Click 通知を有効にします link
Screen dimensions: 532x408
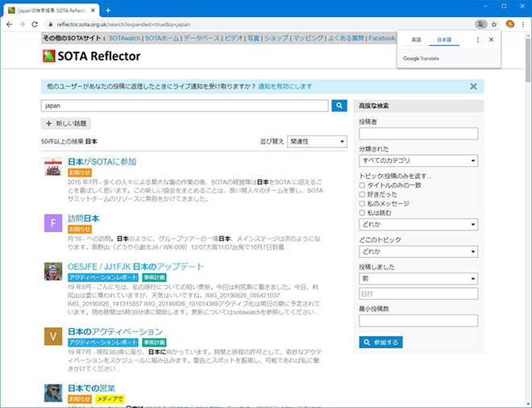[285, 86]
